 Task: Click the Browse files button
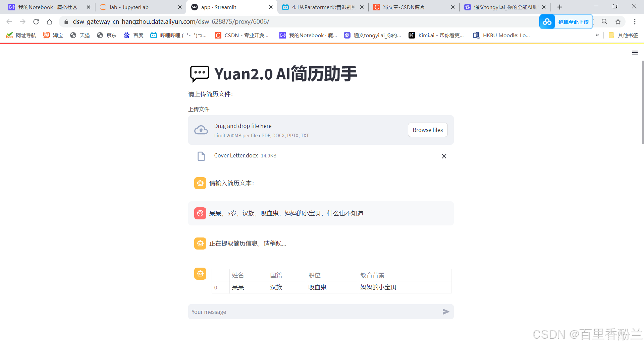tap(428, 130)
